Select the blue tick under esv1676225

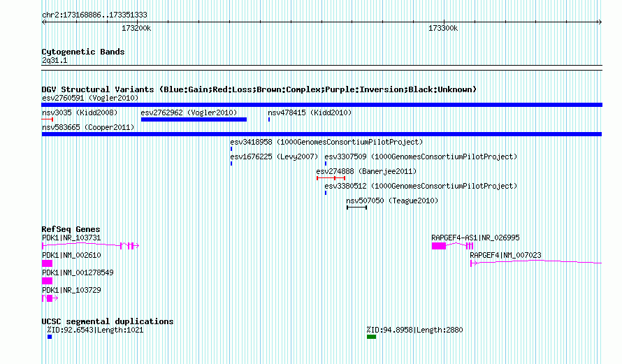pyautogui.click(x=231, y=163)
